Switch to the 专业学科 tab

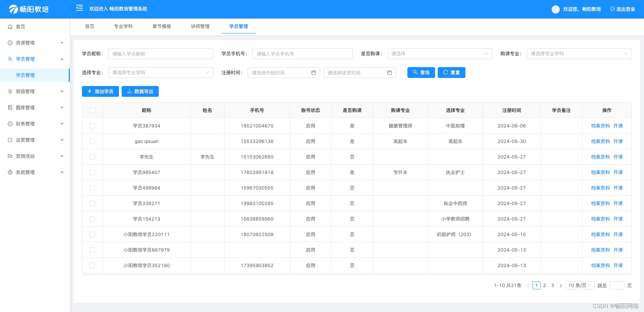123,26
